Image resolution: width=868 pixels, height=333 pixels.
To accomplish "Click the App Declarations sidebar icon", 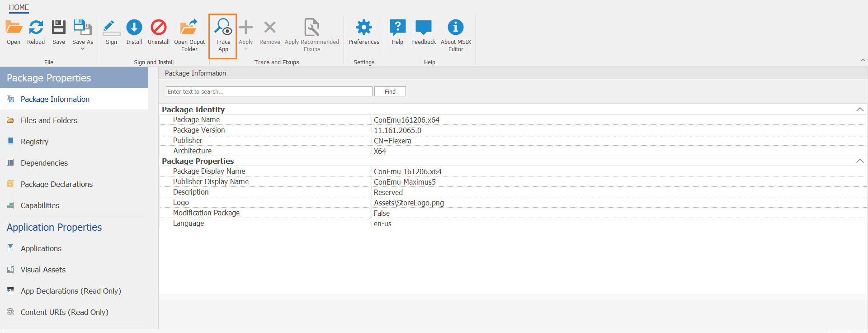I will click(10, 290).
